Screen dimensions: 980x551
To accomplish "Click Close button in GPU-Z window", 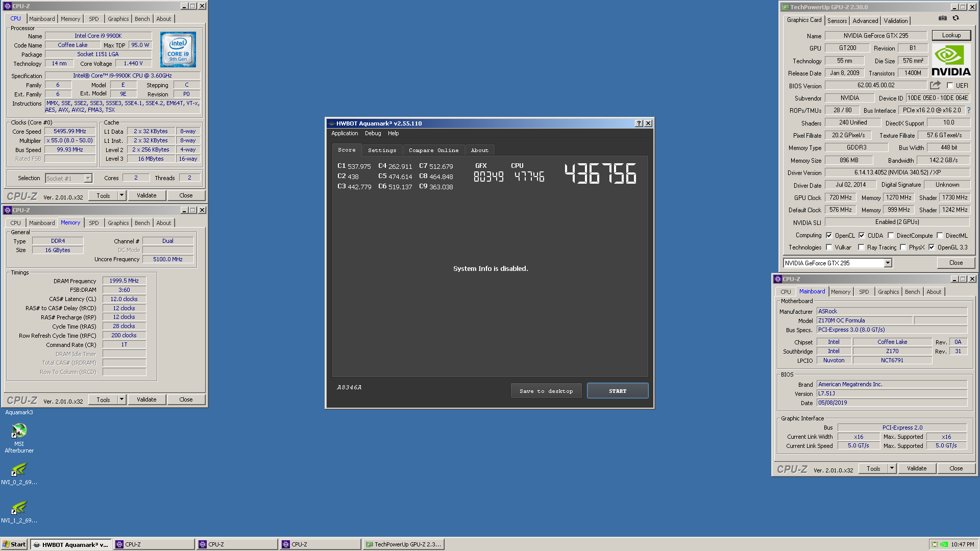I will coord(956,263).
